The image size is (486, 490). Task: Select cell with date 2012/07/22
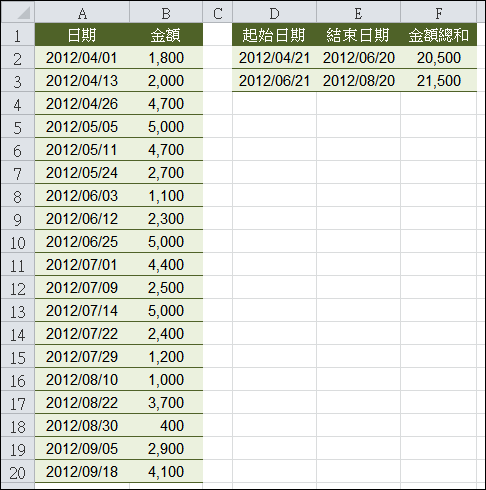click(x=82, y=334)
